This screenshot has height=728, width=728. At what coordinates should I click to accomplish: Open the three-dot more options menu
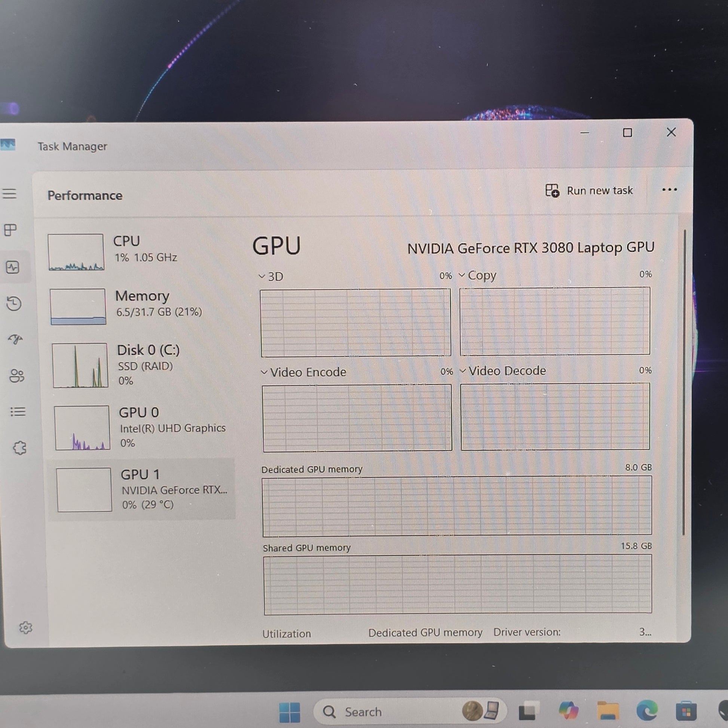(x=669, y=190)
